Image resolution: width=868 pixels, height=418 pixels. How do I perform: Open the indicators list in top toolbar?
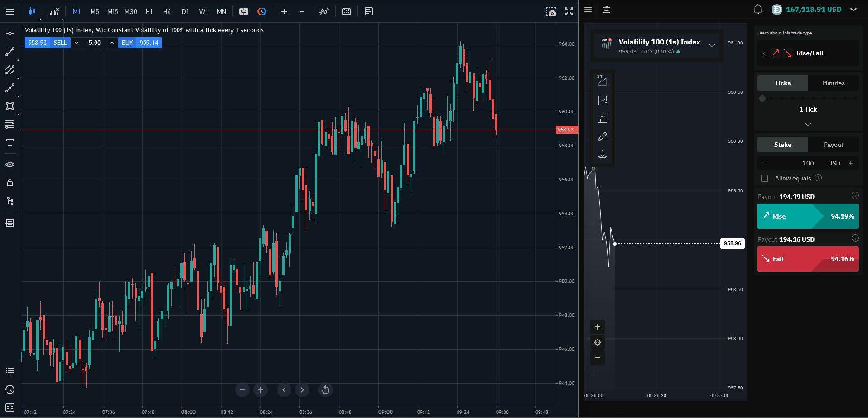[x=323, y=11]
